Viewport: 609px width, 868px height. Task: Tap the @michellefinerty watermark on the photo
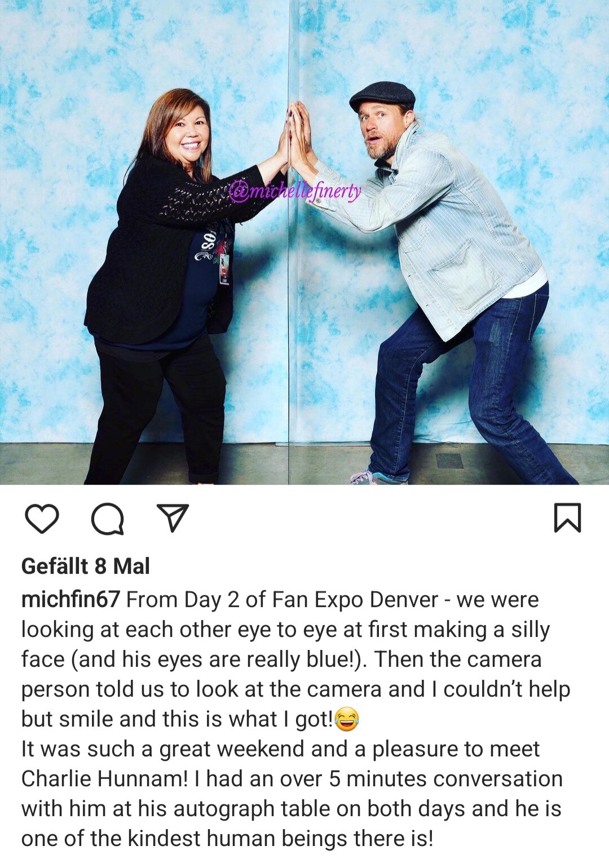pyautogui.click(x=295, y=192)
